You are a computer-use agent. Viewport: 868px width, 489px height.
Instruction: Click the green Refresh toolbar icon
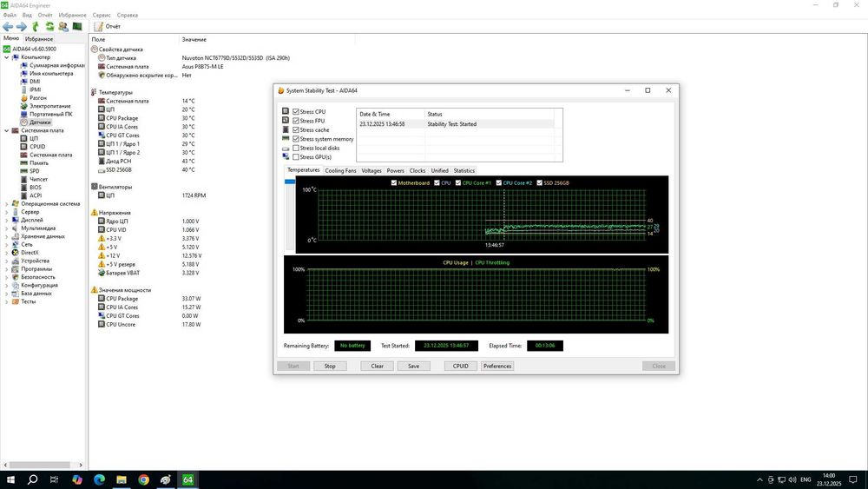(x=49, y=27)
